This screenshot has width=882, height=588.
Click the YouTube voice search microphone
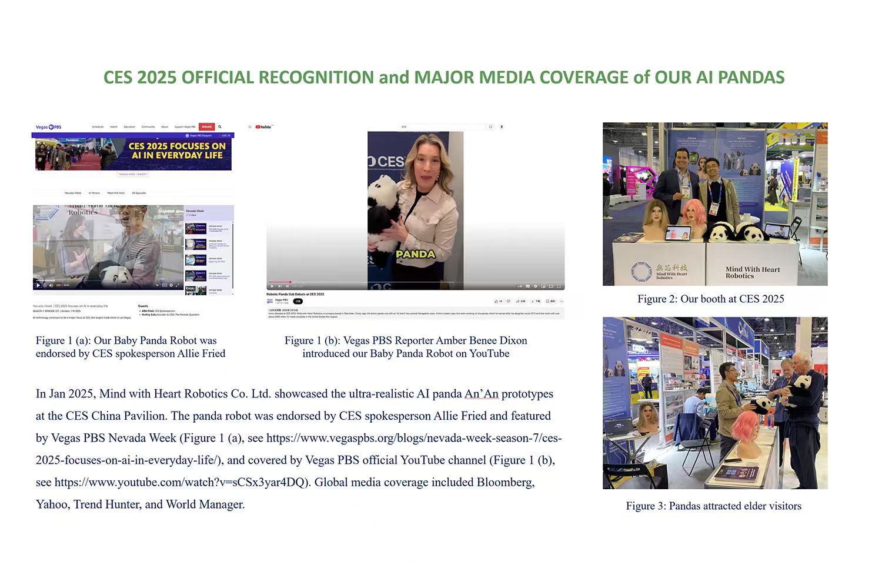(x=502, y=127)
